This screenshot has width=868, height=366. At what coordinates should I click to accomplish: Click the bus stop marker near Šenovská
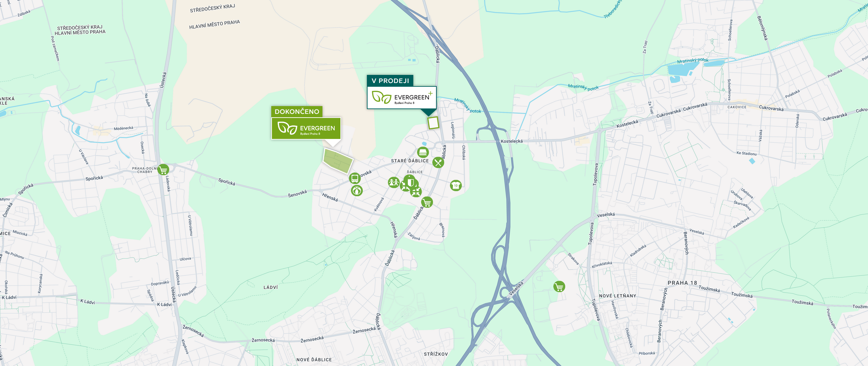tap(355, 178)
